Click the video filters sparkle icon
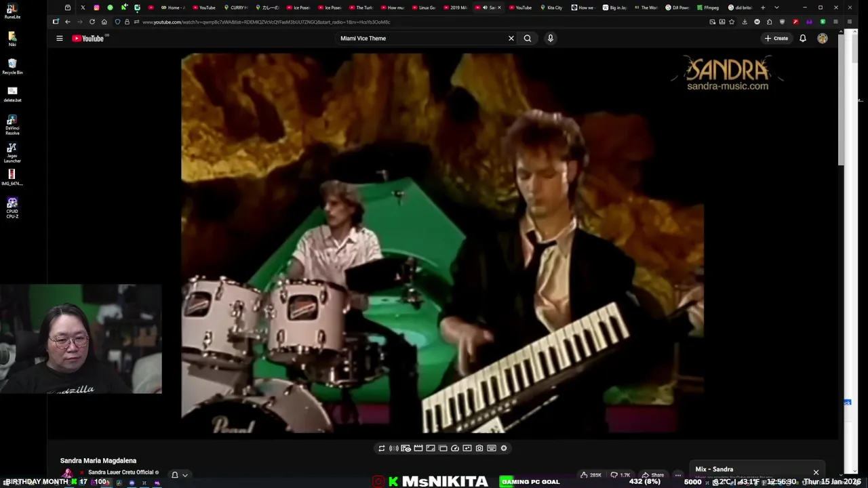The height and width of the screenshot is (488, 868). click(x=467, y=449)
